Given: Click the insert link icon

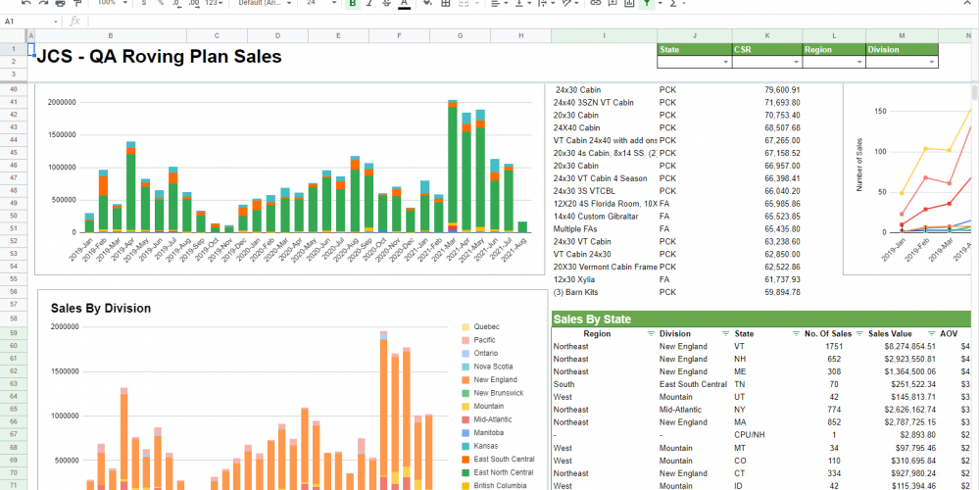Looking at the screenshot, I should pos(595,3).
